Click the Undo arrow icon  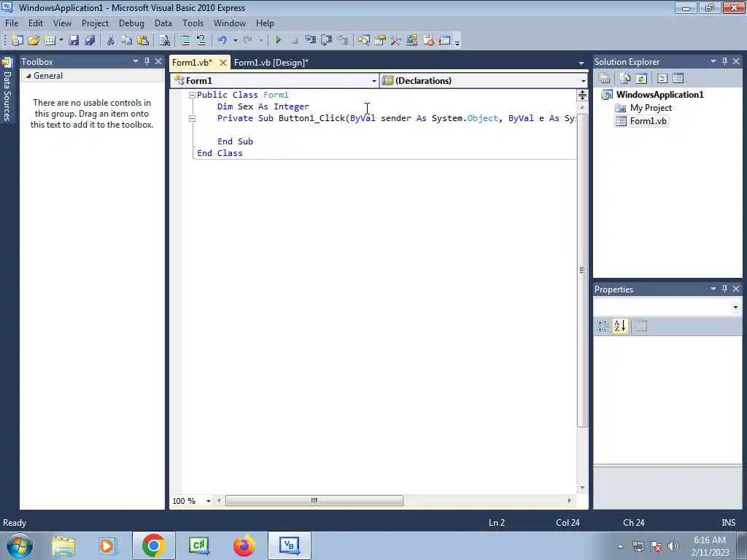[222, 41]
